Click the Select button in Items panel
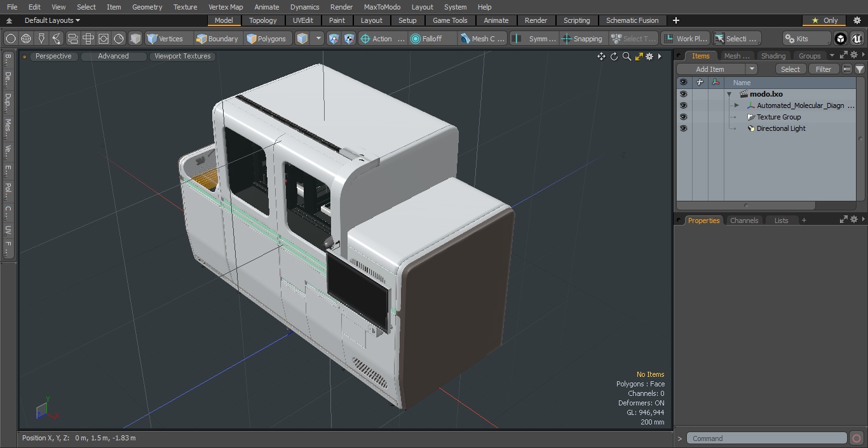 [790, 69]
